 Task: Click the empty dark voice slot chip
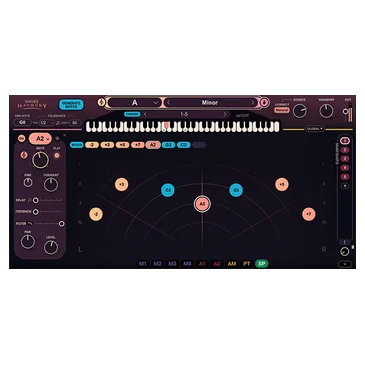(199, 145)
